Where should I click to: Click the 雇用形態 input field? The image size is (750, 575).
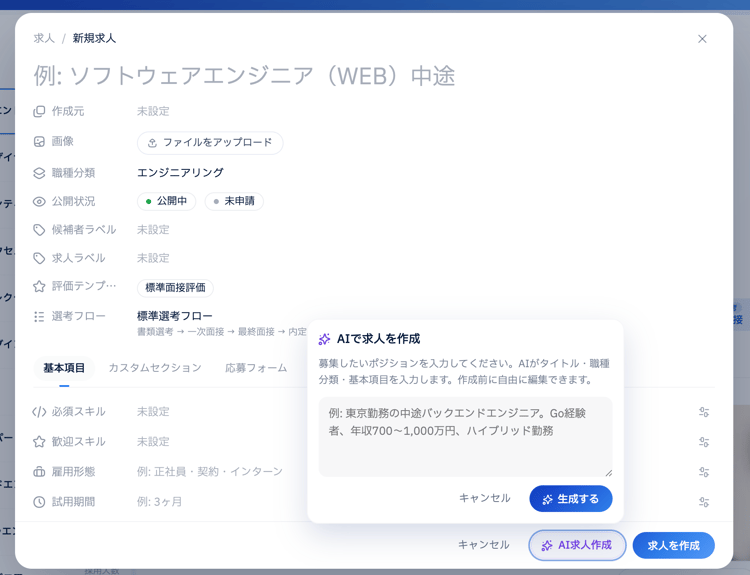point(210,472)
